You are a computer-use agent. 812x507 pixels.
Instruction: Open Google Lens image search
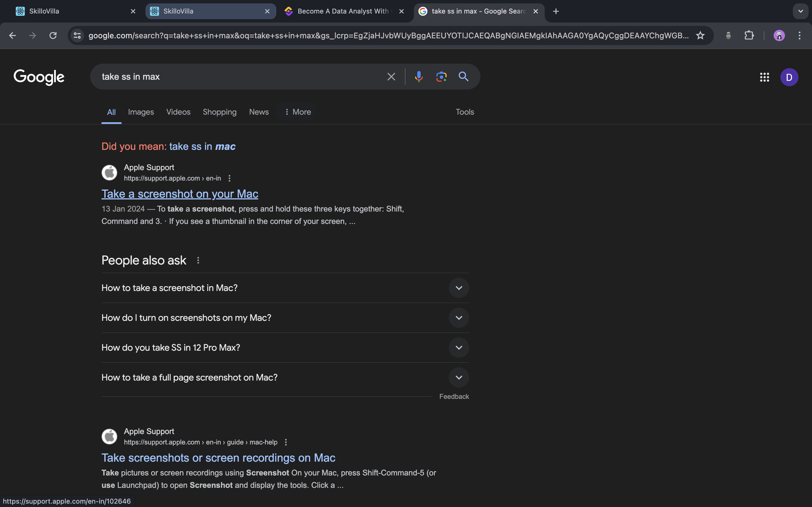click(x=441, y=77)
